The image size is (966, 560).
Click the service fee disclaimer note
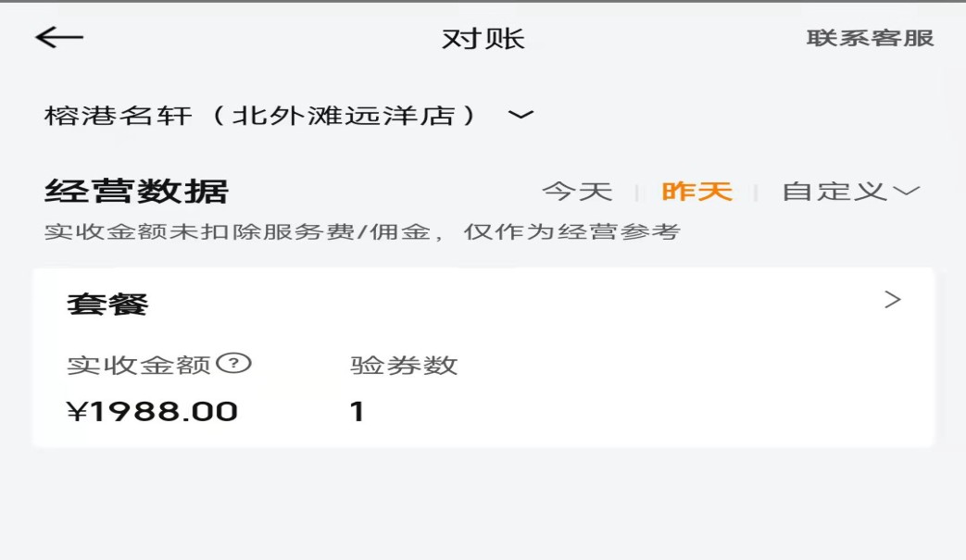click(362, 231)
